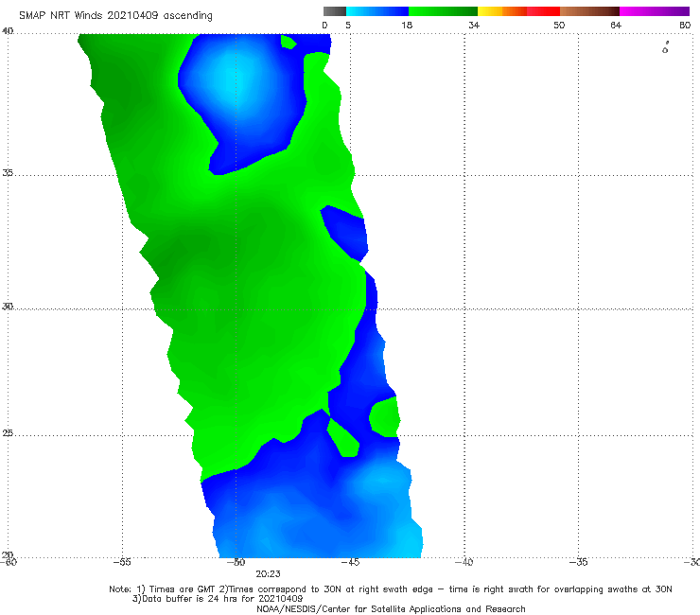Click the yellow-orange segment of the color bar
Screen dimensions: 700x615
[502, 11]
